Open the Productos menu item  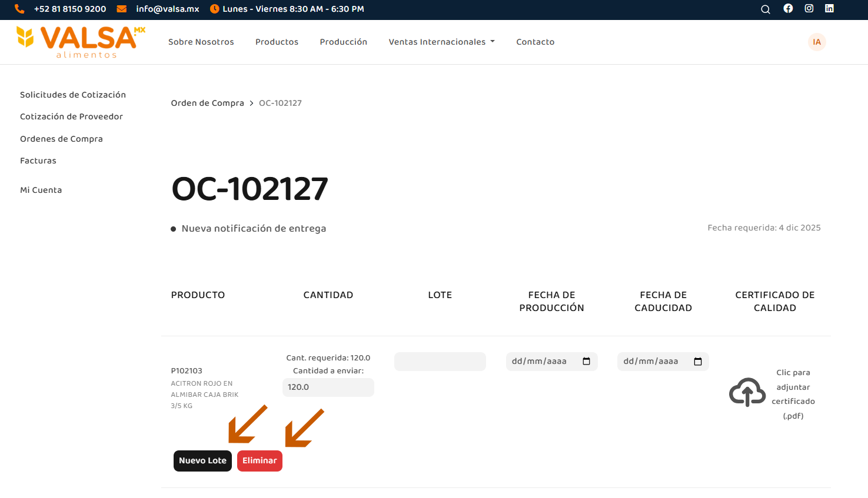[x=277, y=42]
